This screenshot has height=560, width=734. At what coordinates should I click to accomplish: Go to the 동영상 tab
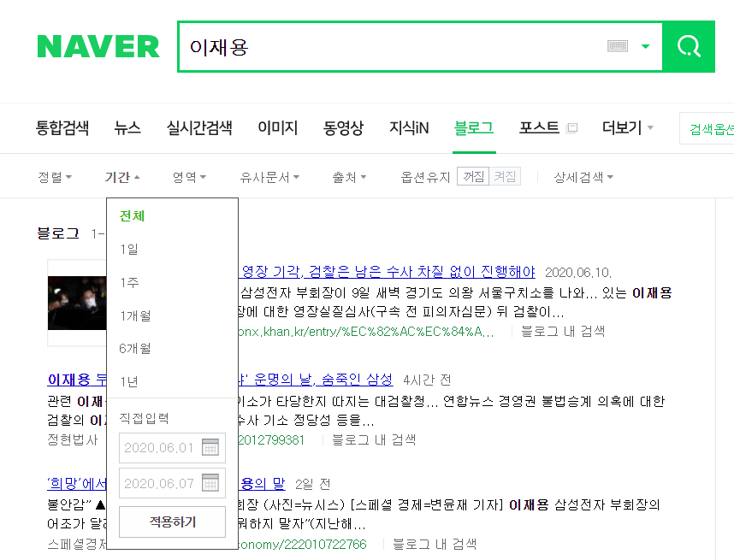click(x=343, y=127)
